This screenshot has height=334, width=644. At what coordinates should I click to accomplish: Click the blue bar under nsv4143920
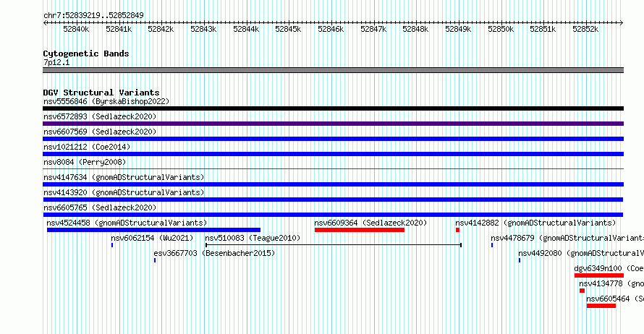tap(333, 200)
